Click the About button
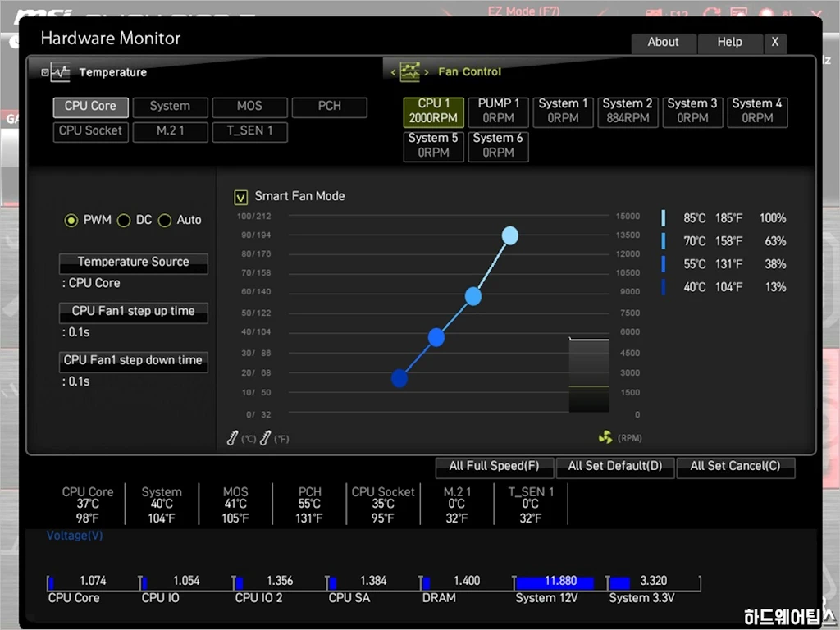Image resolution: width=840 pixels, height=630 pixels. 664,43
